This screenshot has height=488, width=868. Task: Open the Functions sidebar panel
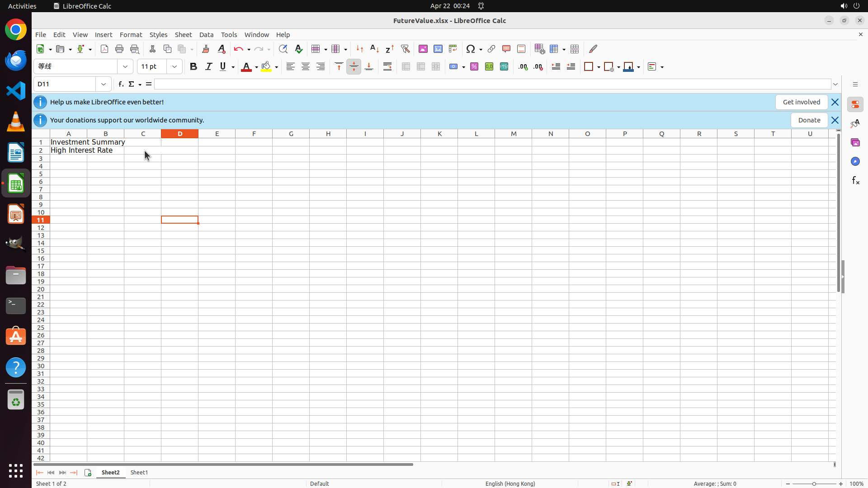tap(855, 181)
